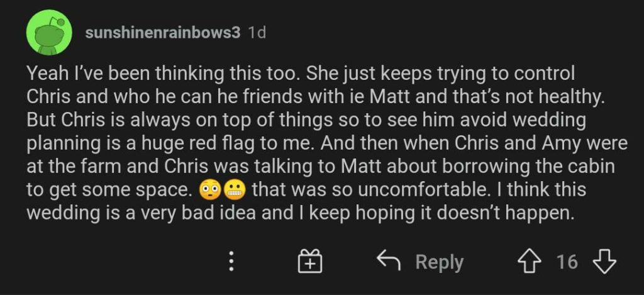Click the flushed face emoji
Screen dimensions: 644x295
click(209, 189)
